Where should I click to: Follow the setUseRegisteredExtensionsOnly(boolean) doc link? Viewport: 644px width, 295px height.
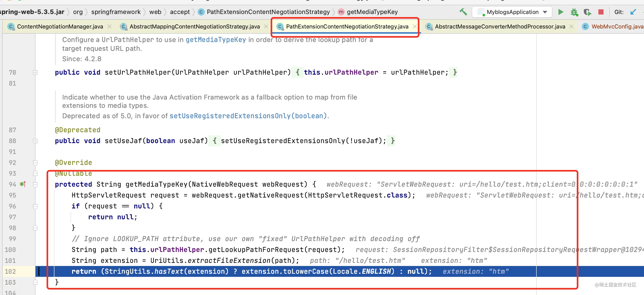pos(248,116)
